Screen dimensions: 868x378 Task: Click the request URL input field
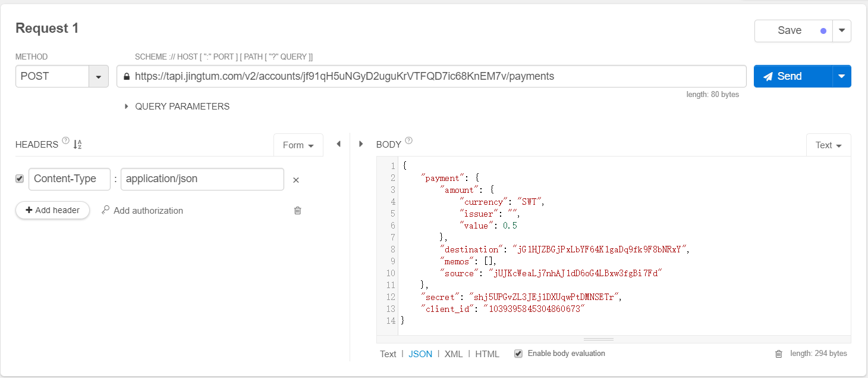point(432,76)
